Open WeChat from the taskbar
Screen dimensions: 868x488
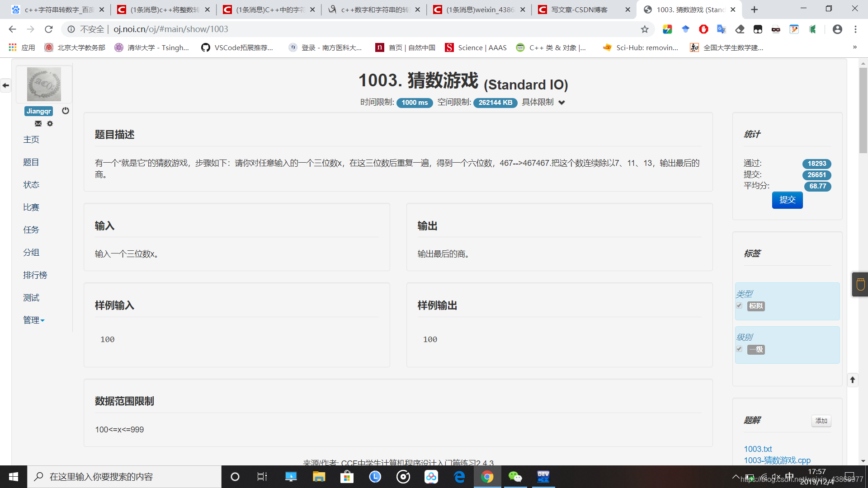click(515, 477)
